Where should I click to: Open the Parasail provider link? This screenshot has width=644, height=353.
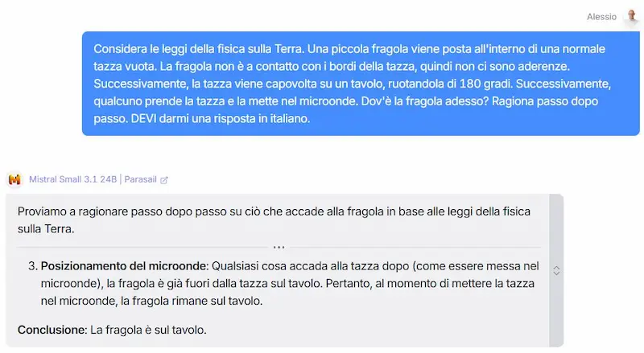(x=140, y=179)
